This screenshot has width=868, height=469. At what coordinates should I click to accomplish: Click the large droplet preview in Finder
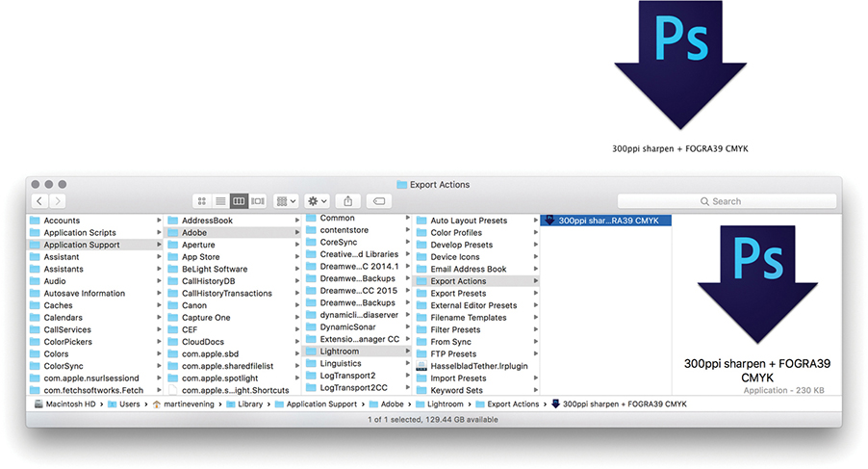(757, 285)
